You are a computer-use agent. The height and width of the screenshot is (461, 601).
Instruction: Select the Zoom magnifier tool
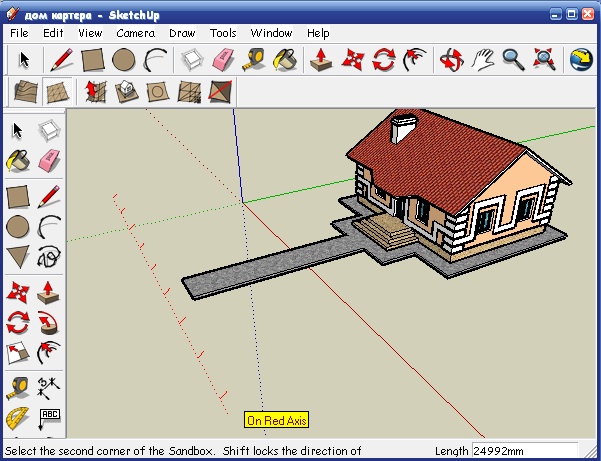514,60
